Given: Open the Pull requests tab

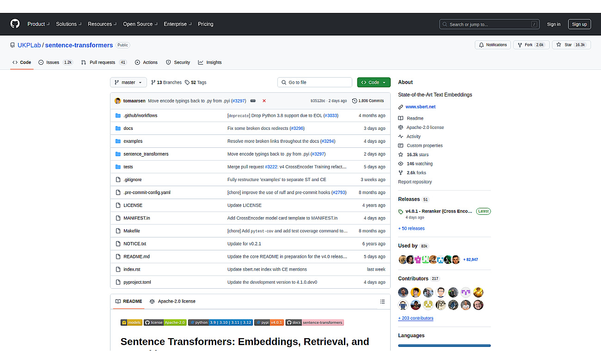Looking at the screenshot, I should pos(104,62).
